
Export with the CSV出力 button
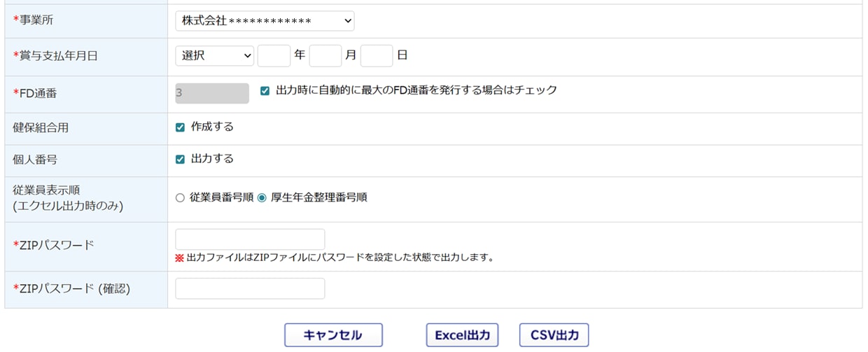554,335
